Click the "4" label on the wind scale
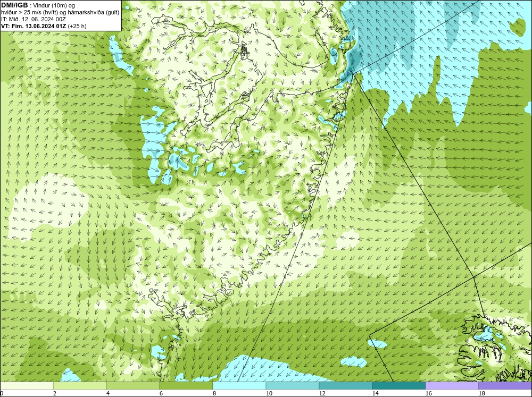Image resolution: width=532 pixels, height=397 pixels. (x=108, y=393)
